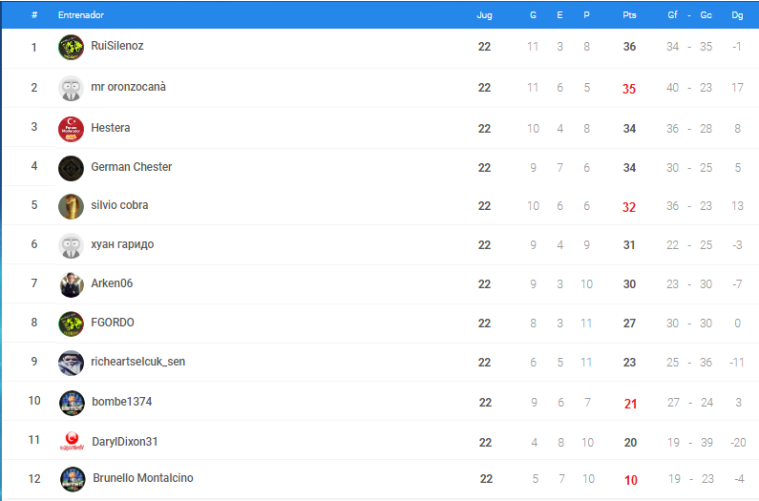Click the Jug column header

click(x=485, y=15)
